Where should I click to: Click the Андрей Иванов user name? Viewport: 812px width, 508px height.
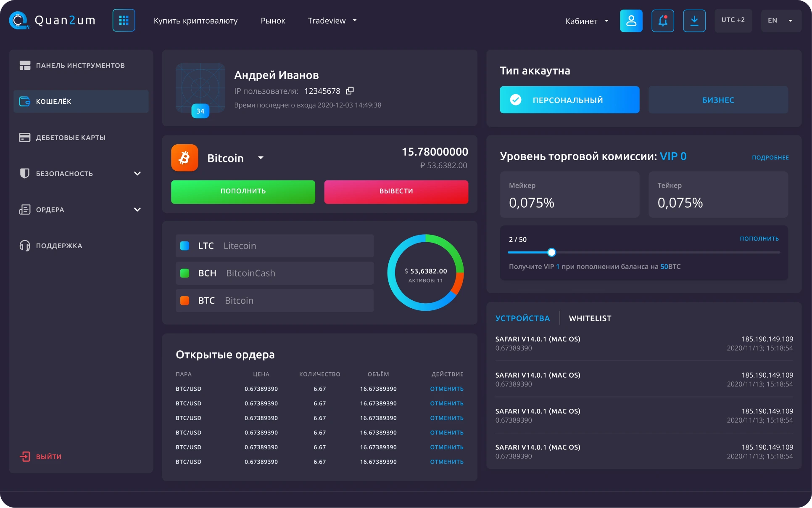(x=276, y=75)
